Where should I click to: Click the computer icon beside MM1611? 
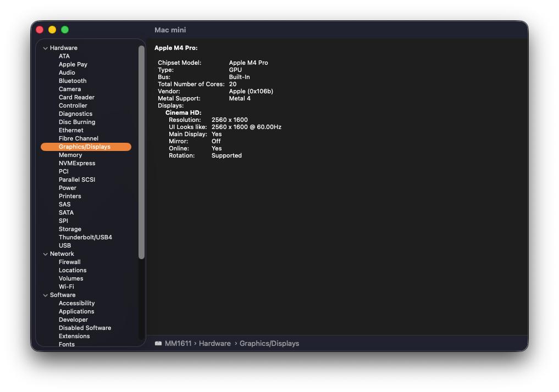[x=158, y=344]
